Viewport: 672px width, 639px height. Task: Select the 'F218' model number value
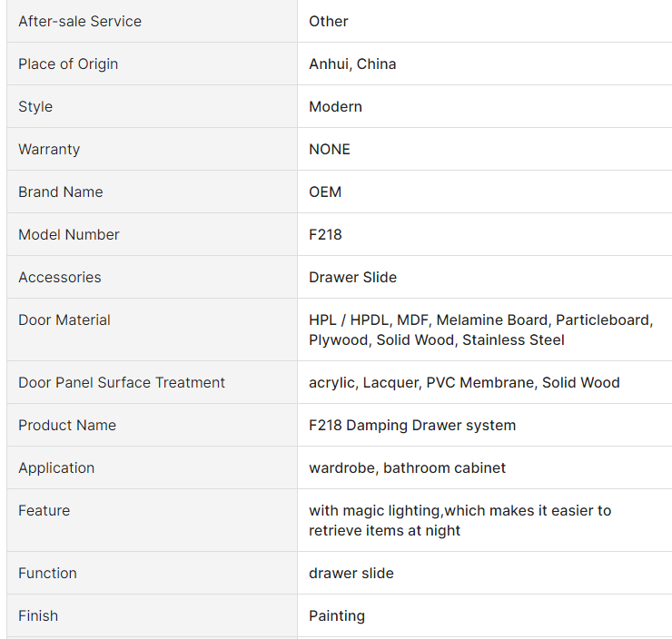click(x=325, y=235)
